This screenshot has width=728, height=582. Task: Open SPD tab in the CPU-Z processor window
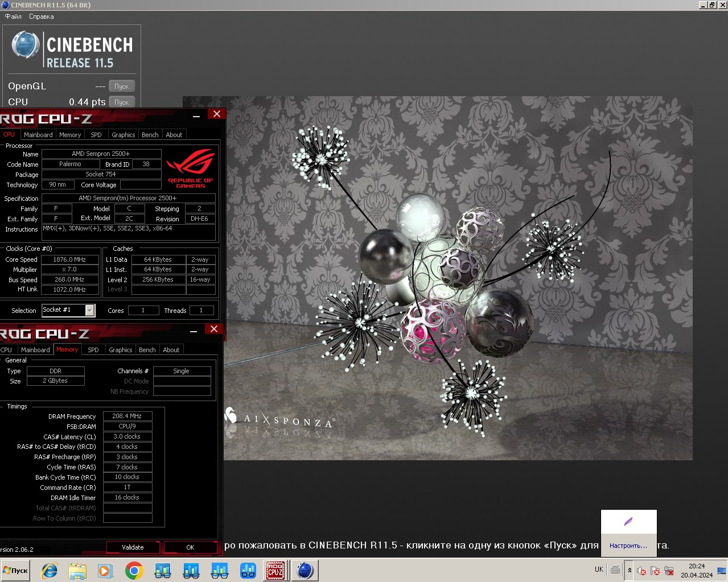[96, 135]
